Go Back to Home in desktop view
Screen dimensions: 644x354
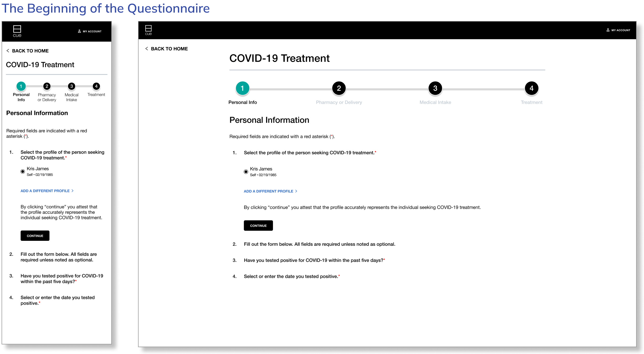(x=167, y=49)
